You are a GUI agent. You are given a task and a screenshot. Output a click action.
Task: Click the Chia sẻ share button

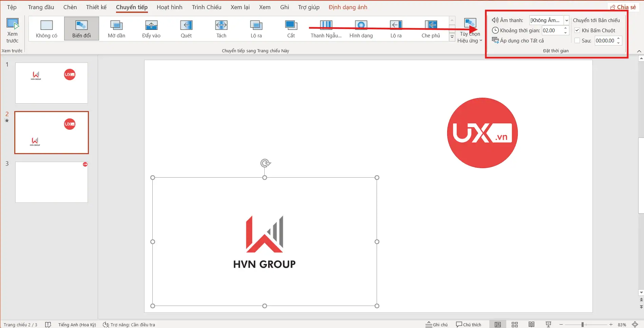(623, 7)
